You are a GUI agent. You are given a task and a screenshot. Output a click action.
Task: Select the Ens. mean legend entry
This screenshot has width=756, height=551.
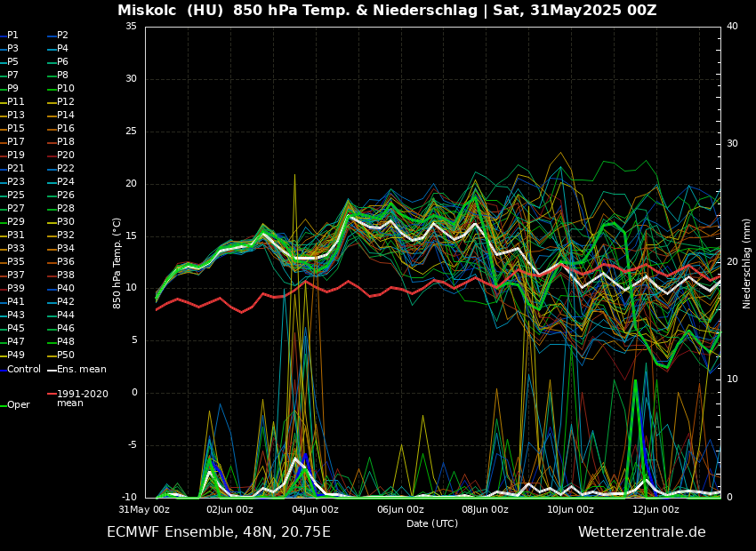tap(81, 369)
